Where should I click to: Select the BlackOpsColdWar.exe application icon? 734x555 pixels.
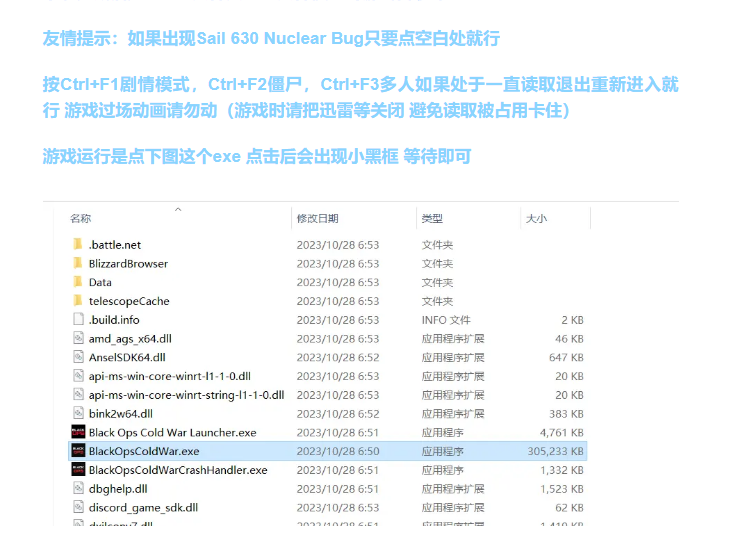78,451
